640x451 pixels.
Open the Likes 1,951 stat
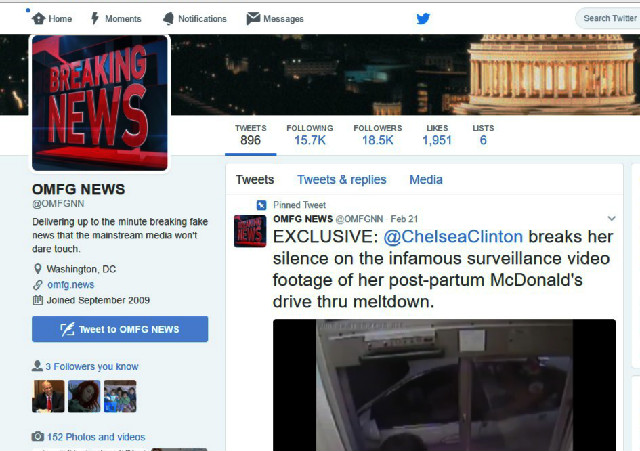(x=437, y=135)
